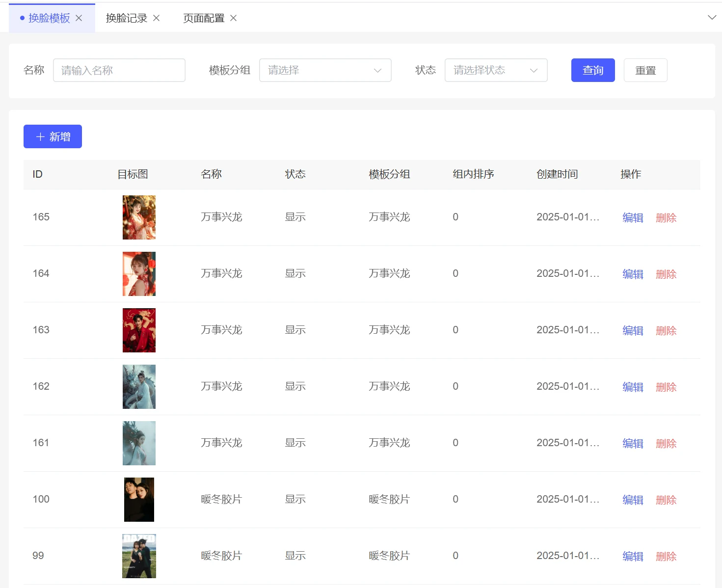Click the 显示 status cell in row 99
The height and width of the screenshot is (588, 722).
(295, 556)
